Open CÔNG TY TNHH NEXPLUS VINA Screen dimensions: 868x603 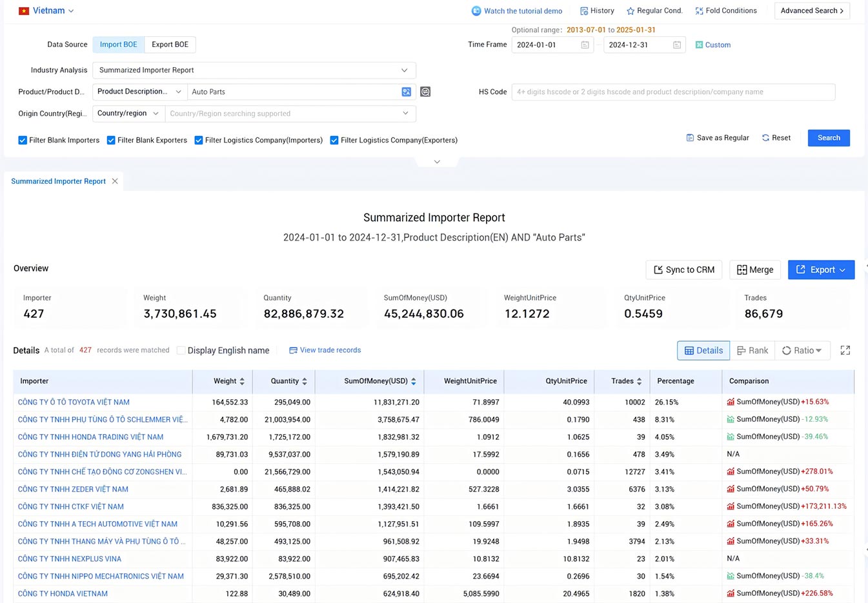(70, 559)
